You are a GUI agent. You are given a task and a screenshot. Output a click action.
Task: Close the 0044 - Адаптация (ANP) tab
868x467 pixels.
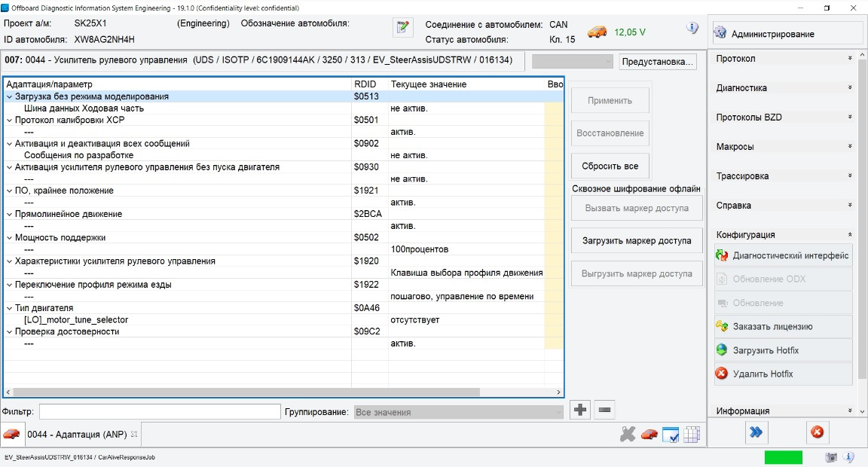(x=134, y=435)
